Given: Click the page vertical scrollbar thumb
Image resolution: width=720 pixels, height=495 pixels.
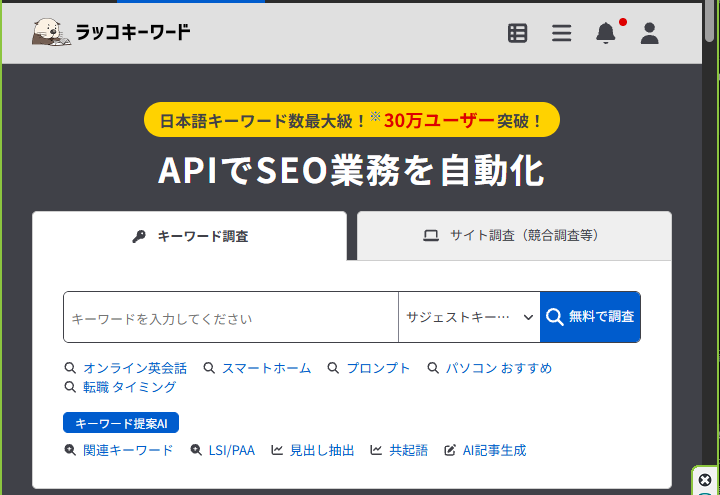Looking at the screenshot, I should point(709,22).
